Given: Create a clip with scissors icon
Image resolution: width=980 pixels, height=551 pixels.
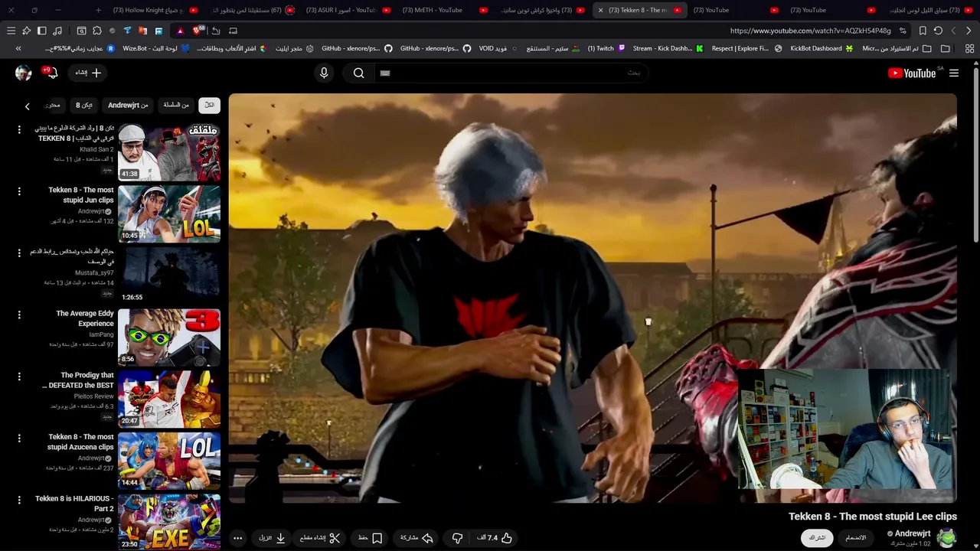Looking at the screenshot, I should coord(320,538).
